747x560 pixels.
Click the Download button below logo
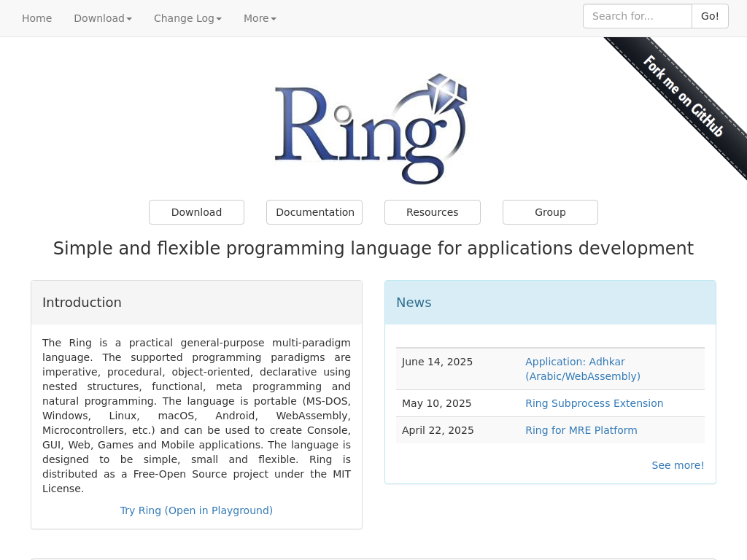coord(196,212)
